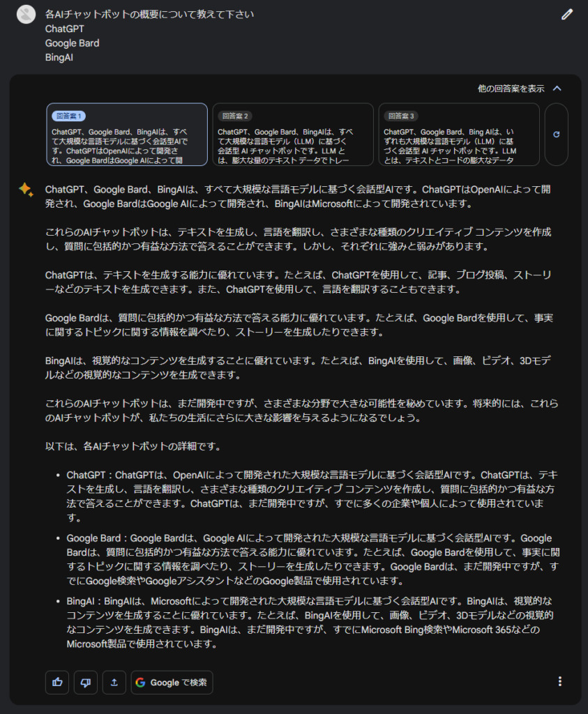The height and width of the screenshot is (714, 588).
Task: Select the 回答案 2 draft card
Action: coord(293,135)
